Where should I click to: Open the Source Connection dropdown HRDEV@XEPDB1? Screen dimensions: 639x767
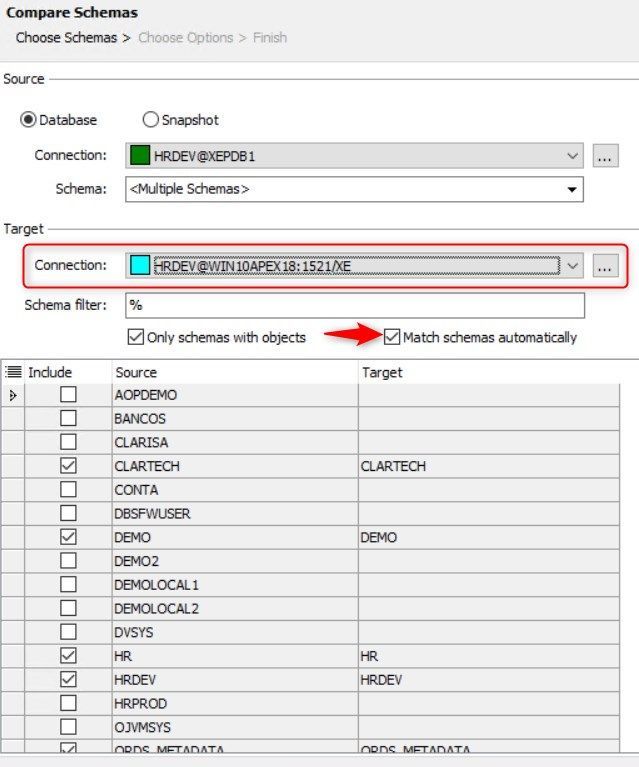coord(354,156)
